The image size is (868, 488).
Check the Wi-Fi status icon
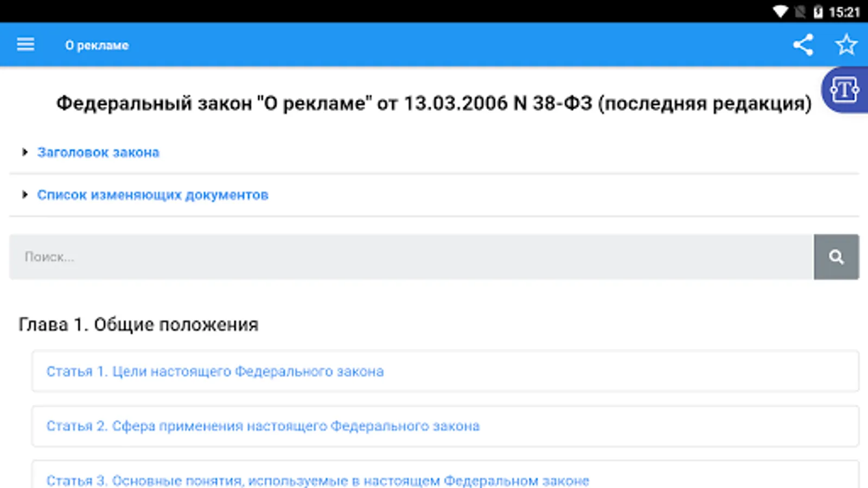coord(780,11)
